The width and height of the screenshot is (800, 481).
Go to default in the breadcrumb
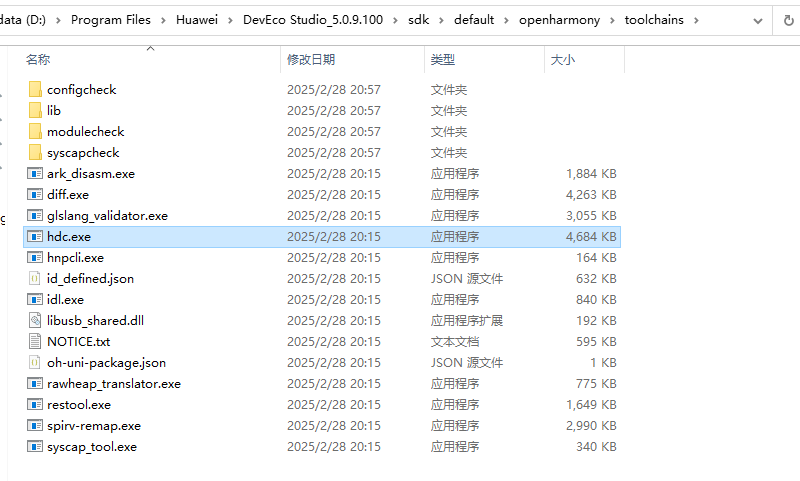(x=474, y=20)
